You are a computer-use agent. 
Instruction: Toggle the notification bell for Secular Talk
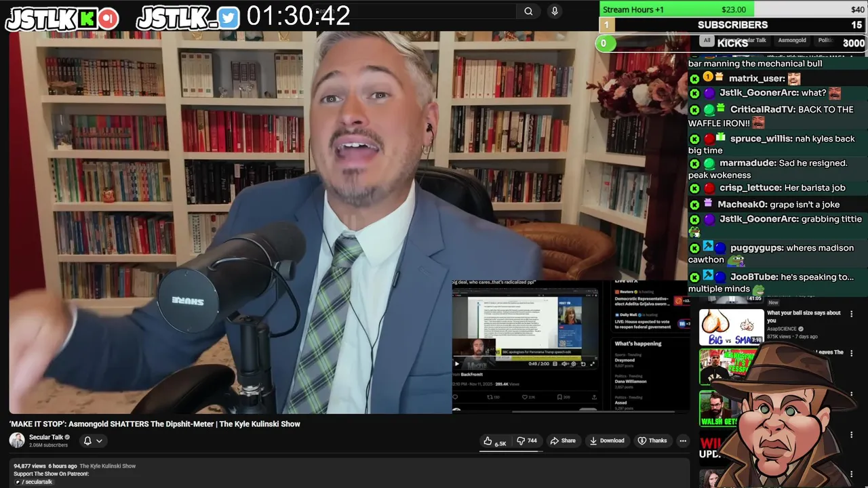pyautogui.click(x=87, y=441)
